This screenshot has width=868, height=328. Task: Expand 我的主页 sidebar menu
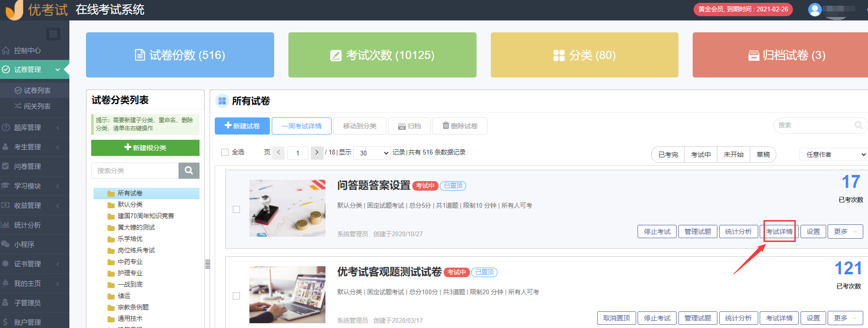[35, 283]
